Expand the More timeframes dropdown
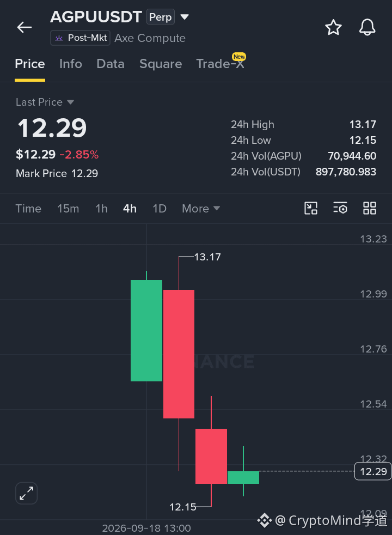392x535 pixels. click(201, 209)
